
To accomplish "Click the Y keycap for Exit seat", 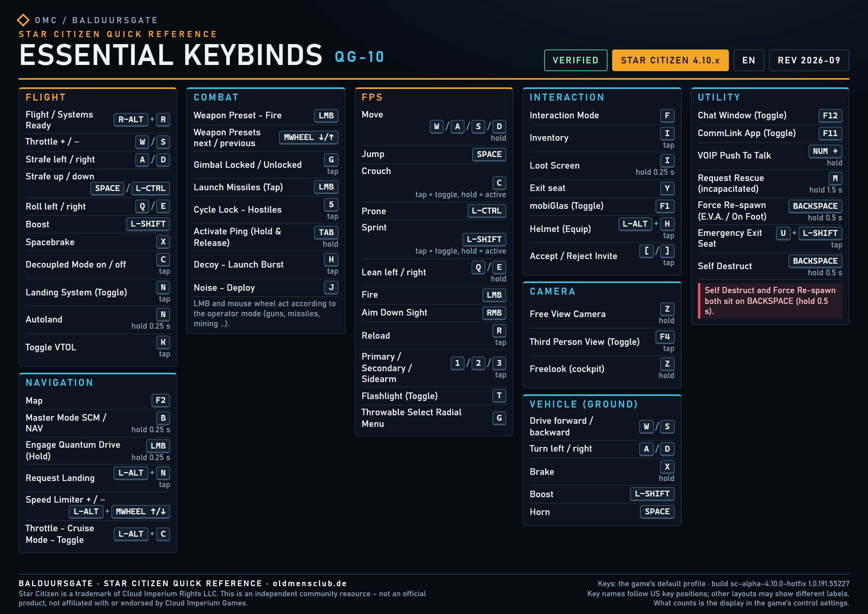I will click(667, 188).
